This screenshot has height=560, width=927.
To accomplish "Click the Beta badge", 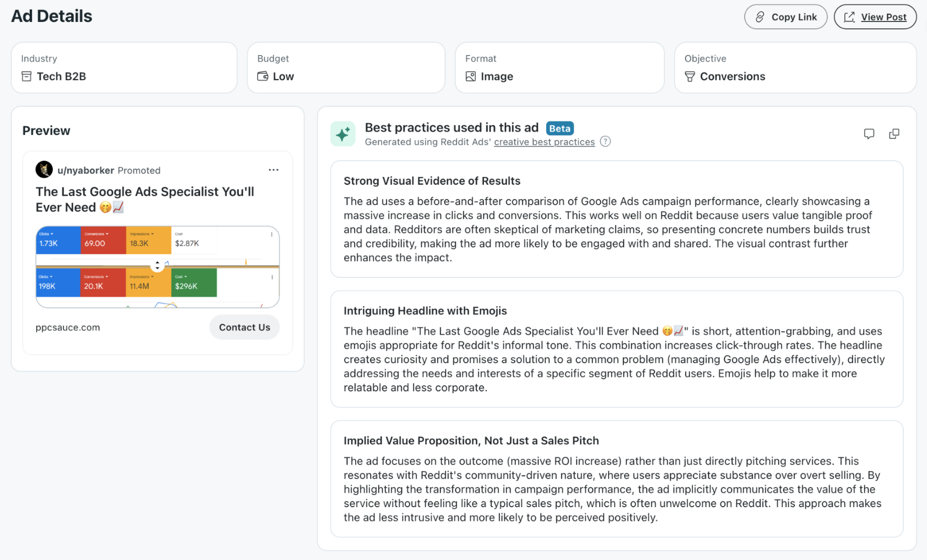I will pos(559,128).
